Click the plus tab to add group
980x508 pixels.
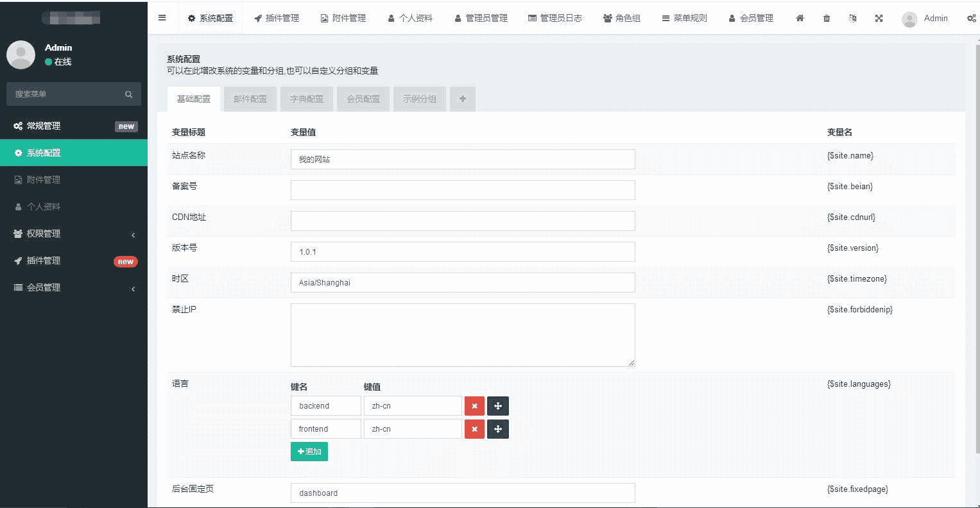(463, 99)
